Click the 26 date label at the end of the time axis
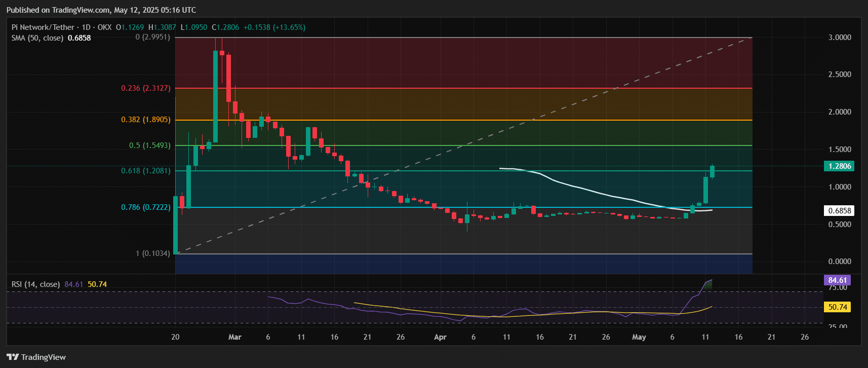The width and height of the screenshot is (868, 368). point(805,337)
